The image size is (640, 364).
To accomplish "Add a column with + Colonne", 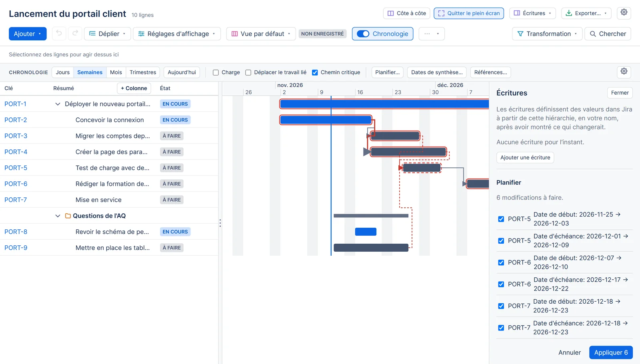I will [x=134, y=88].
